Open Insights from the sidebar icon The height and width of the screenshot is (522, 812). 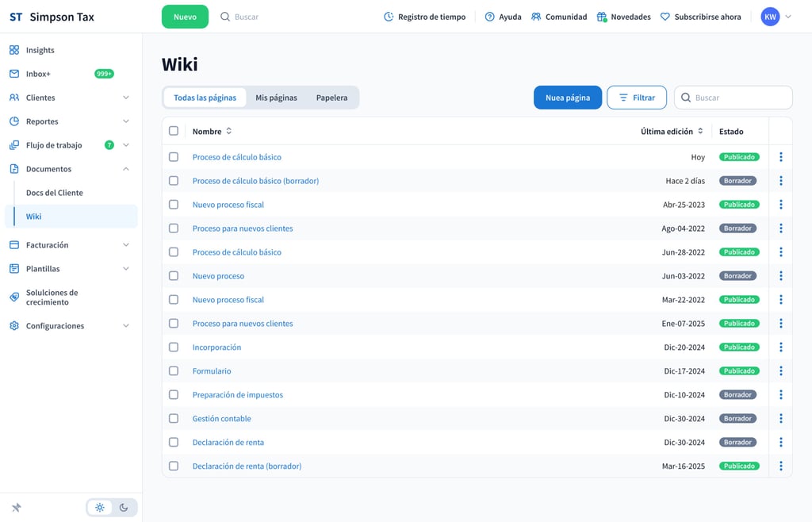tap(14, 50)
